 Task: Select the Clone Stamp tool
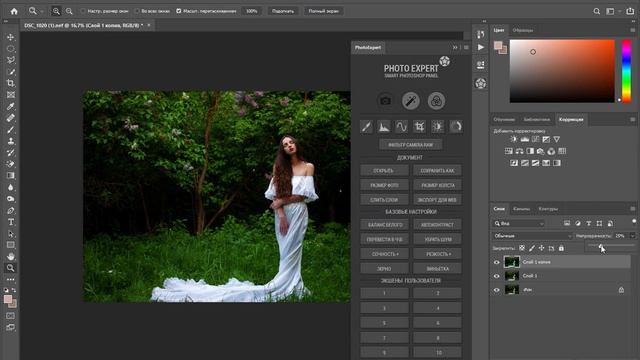click(11, 141)
